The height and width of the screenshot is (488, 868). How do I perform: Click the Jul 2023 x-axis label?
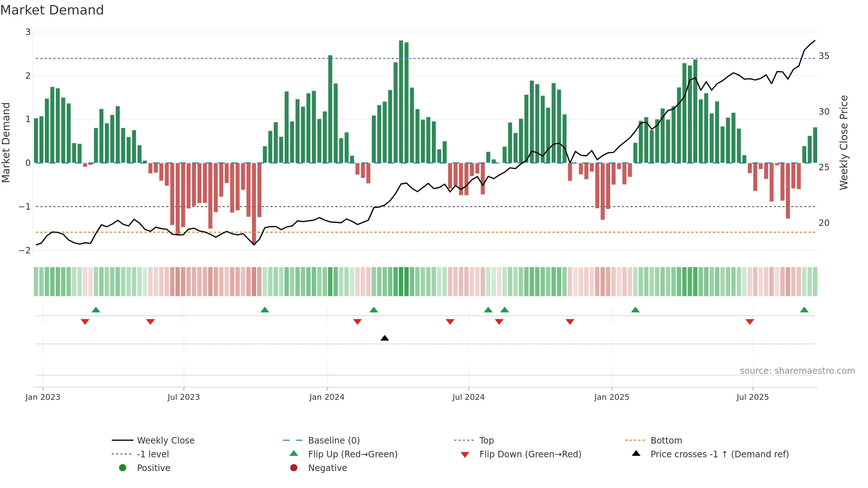pos(184,397)
